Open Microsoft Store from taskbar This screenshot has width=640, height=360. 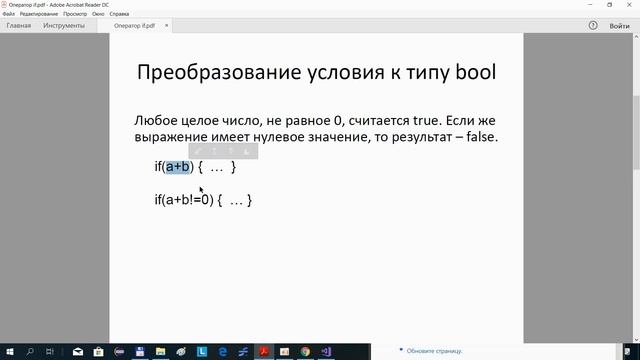click(98, 351)
